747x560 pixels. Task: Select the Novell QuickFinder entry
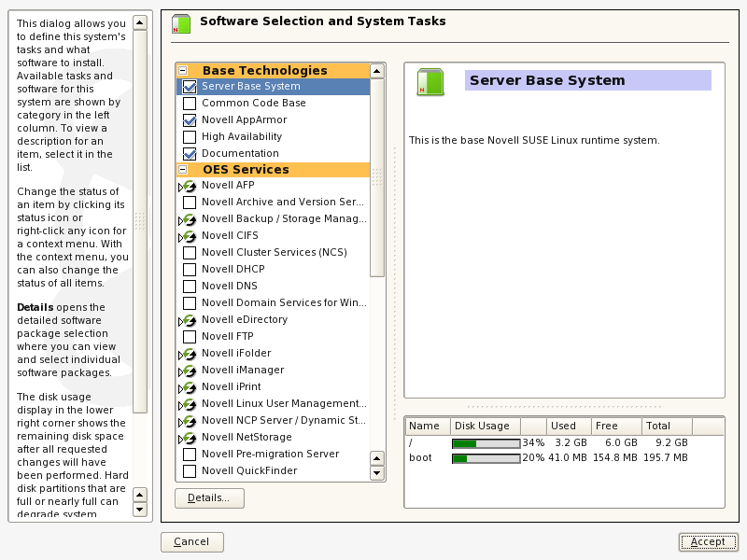[249, 470]
